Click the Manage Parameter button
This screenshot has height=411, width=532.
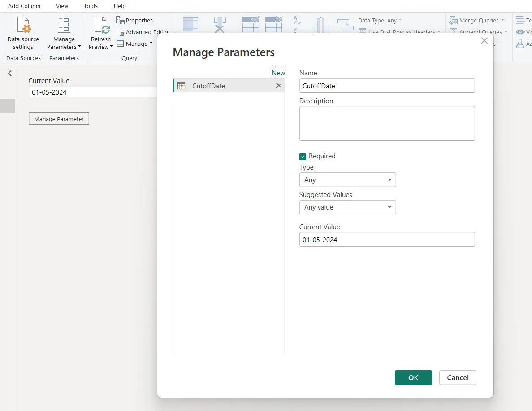click(x=59, y=118)
